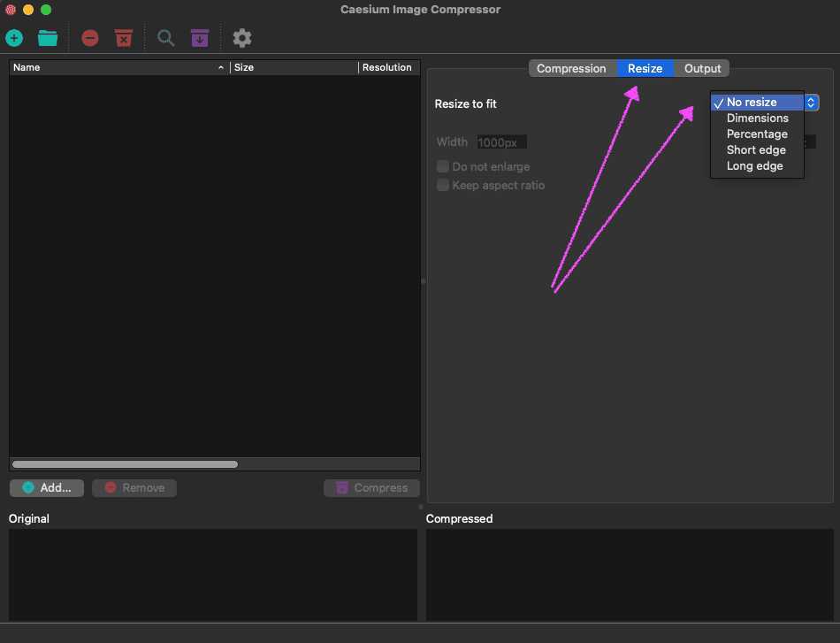This screenshot has width=840, height=643.
Task: Open folder using the teal folder icon
Action: coord(48,38)
